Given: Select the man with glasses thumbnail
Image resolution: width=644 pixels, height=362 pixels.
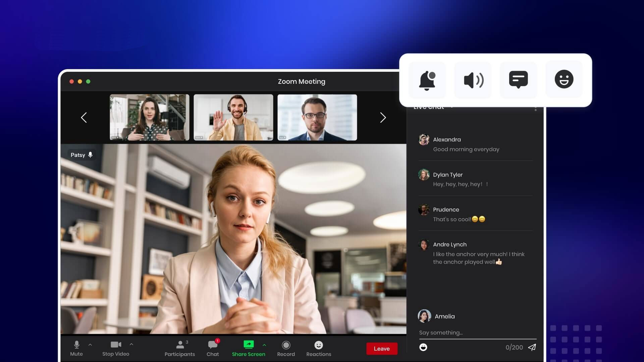Looking at the screenshot, I should (x=317, y=117).
